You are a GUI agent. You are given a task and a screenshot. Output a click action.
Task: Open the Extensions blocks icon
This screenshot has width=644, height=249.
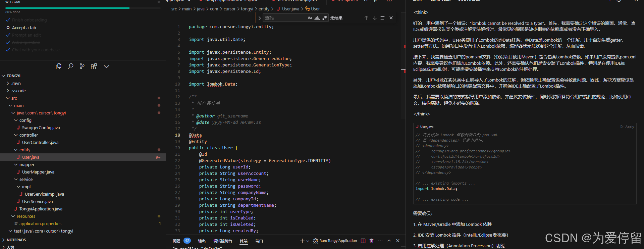[x=94, y=66]
